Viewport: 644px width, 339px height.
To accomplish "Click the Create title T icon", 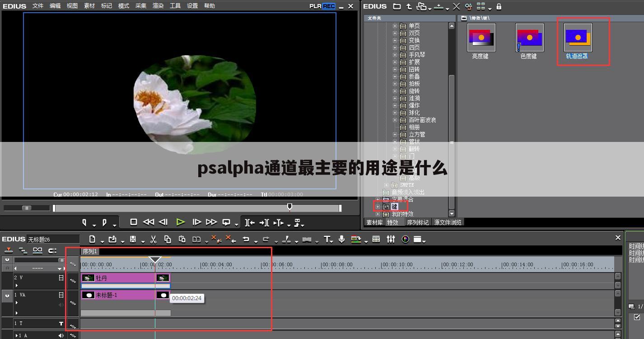I will [x=327, y=239].
